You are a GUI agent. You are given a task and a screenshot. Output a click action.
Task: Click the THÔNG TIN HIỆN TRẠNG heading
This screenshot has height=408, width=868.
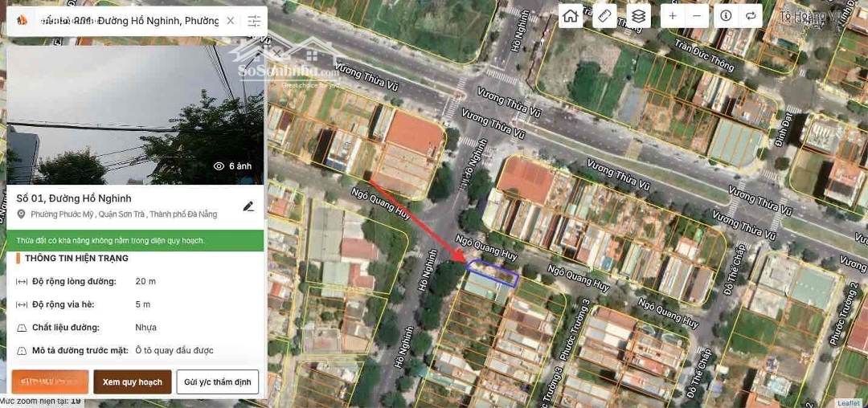[76, 258]
